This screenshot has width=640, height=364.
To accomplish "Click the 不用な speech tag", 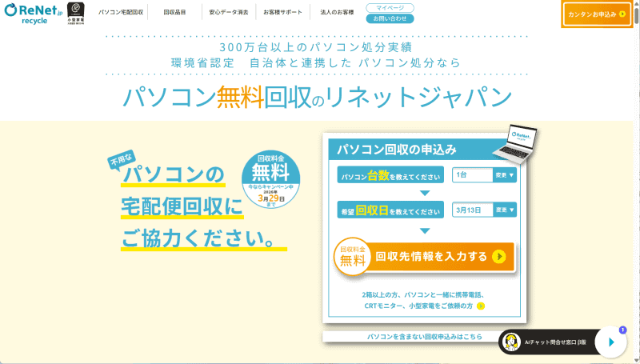I will coord(122,159).
